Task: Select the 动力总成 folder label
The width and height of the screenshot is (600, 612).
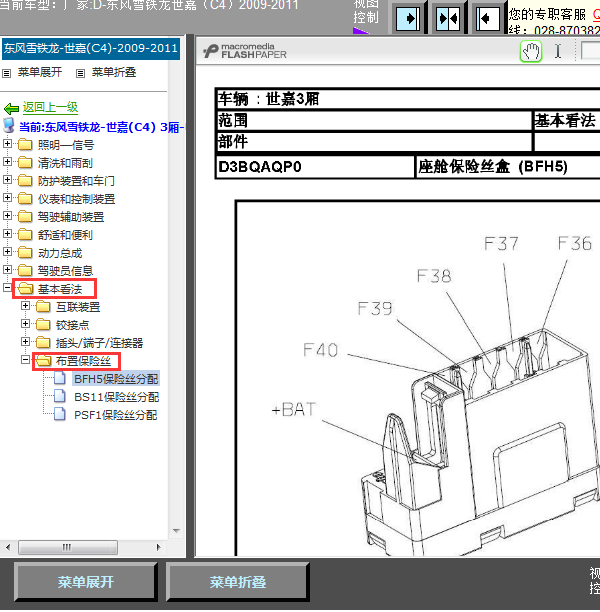Action: 60,253
